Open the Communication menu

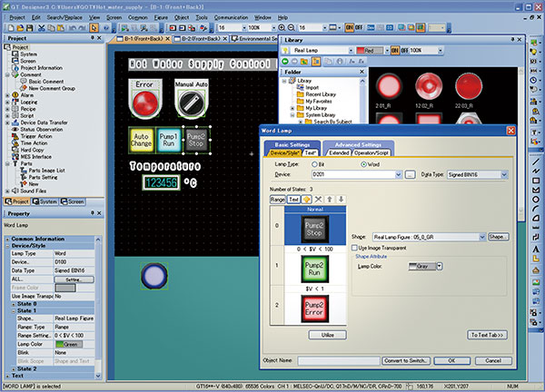(231, 16)
